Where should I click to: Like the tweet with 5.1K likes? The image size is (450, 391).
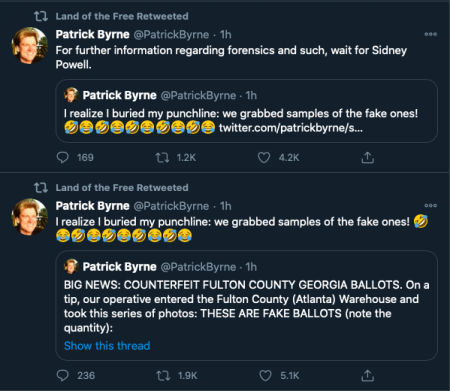(x=265, y=376)
